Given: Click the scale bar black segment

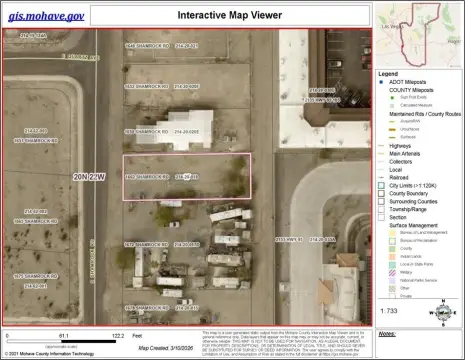Looking at the screenshot, I should tap(88, 341).
